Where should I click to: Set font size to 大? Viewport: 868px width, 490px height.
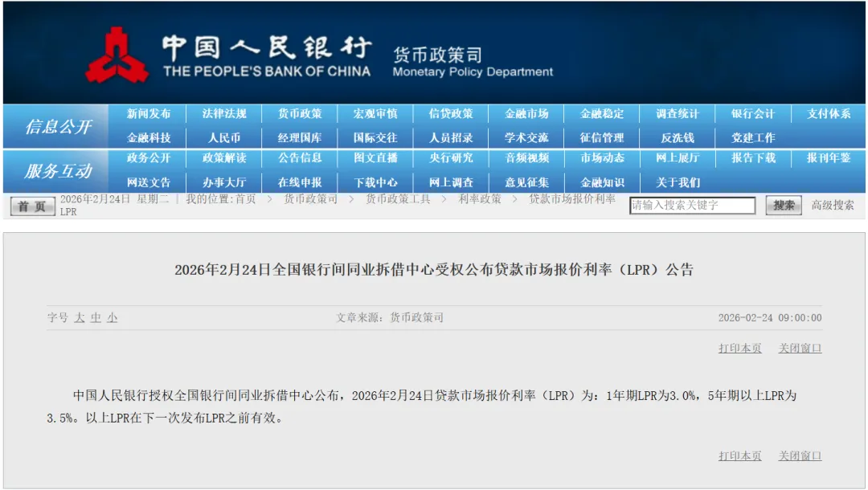tap(80, 317)
